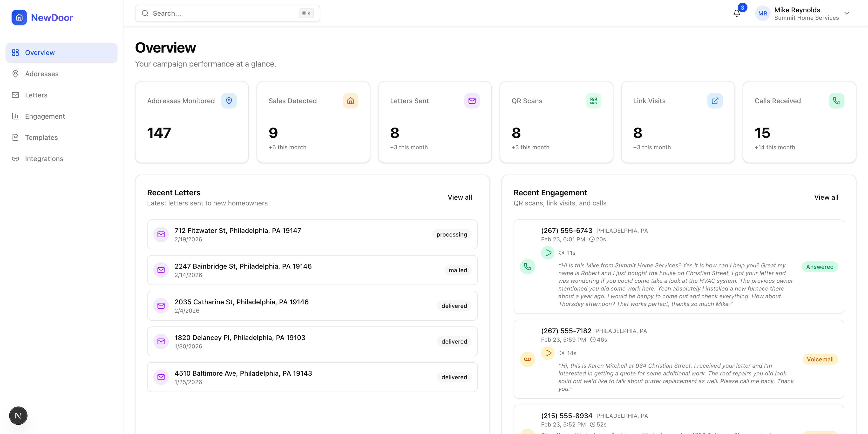Click View all in Recent Letters
Image resolution: width=868 pixels, height=434 pixels.
point(460,197)
